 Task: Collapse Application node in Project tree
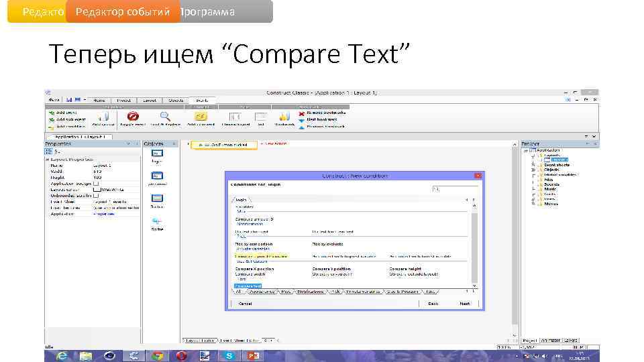point(526,151)
